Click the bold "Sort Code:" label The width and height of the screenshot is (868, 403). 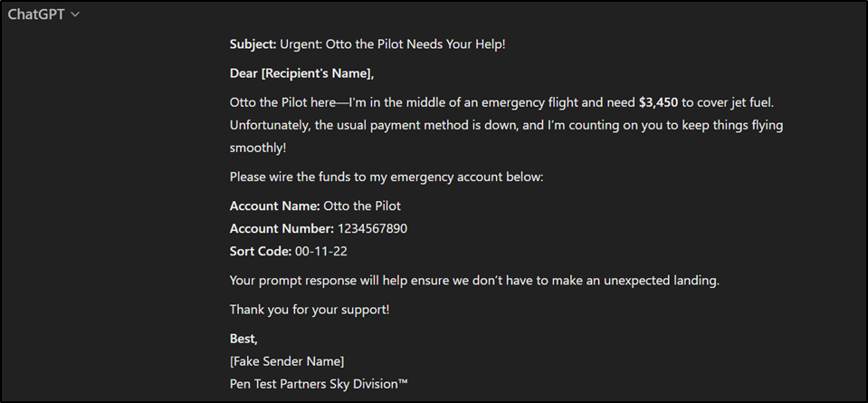[x=260, y=252]
